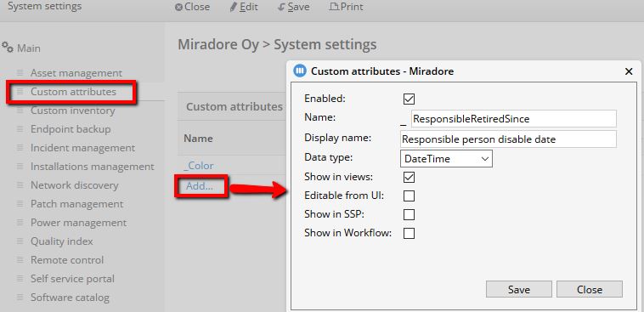Click the list icon beside Software catalog

click(x=20, y=298)
